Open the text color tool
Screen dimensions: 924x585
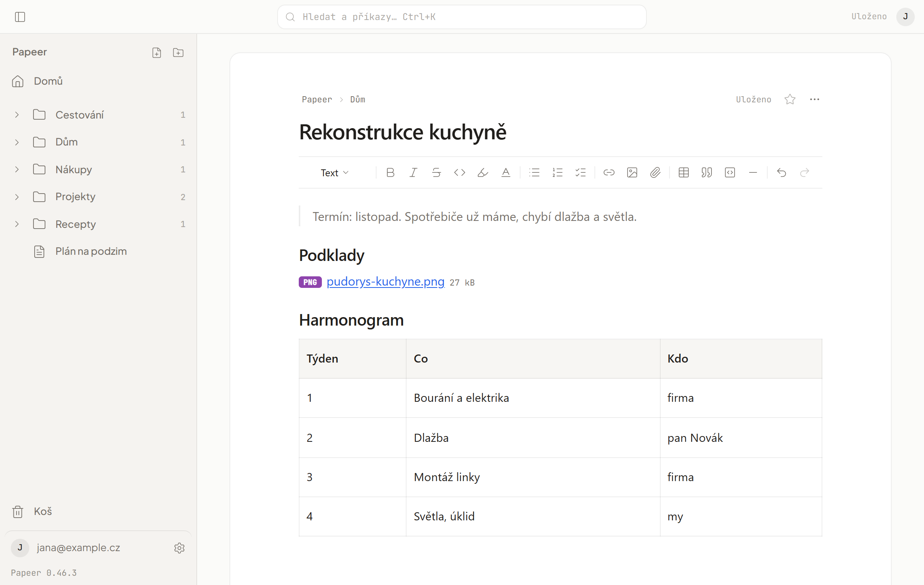pyautogui.click(x=506, y=172)
